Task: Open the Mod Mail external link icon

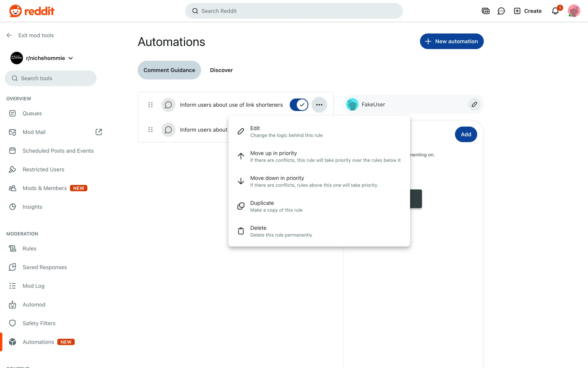Action: pos(99,132)
